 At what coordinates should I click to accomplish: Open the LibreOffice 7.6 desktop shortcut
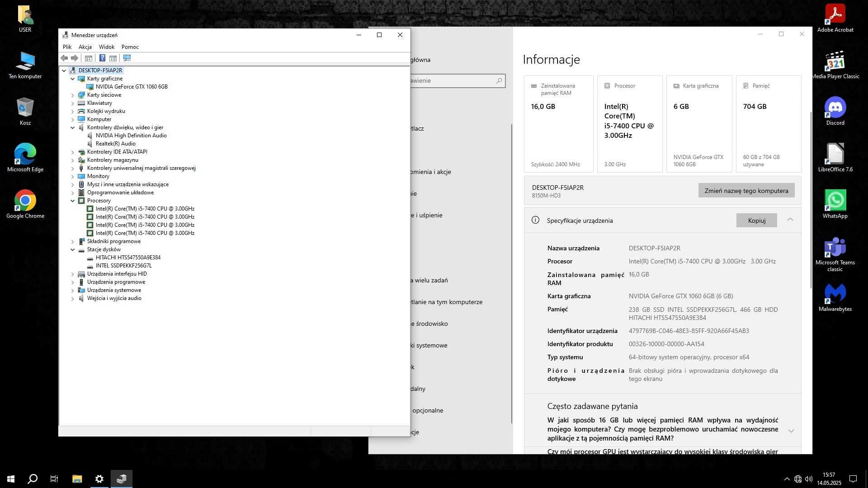(x=835, y=158)
